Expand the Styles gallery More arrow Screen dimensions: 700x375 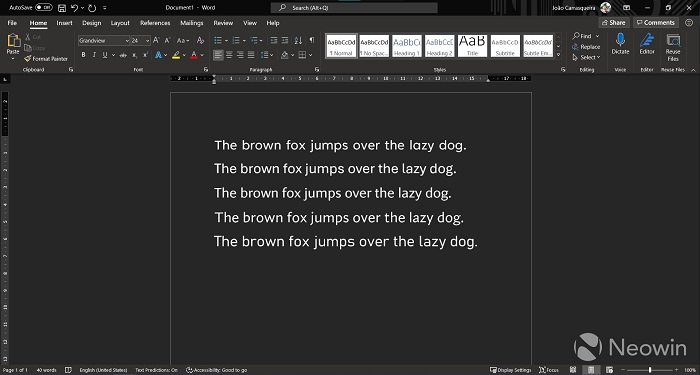[x=558, y=54]
